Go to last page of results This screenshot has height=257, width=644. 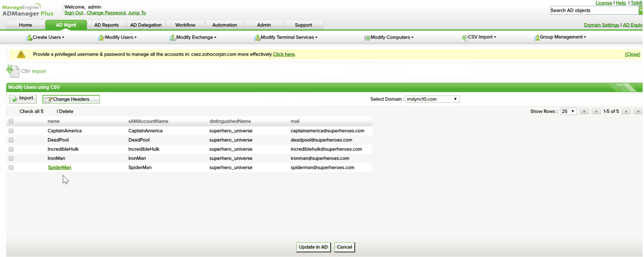(638, 112)
